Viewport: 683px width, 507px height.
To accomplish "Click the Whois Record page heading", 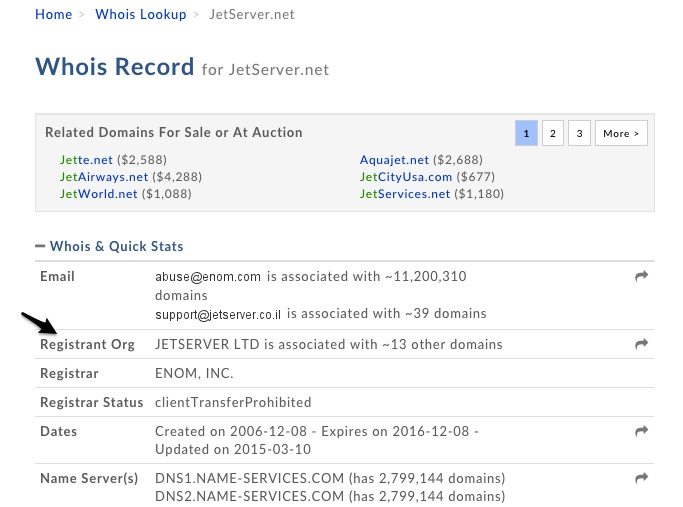I will 115,67.
